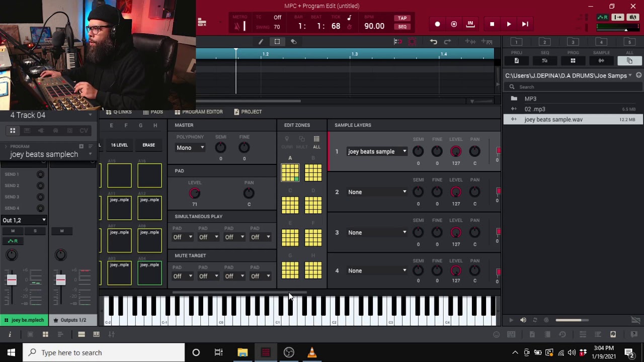
Task: Click the undo arrow
Action: 433,42
